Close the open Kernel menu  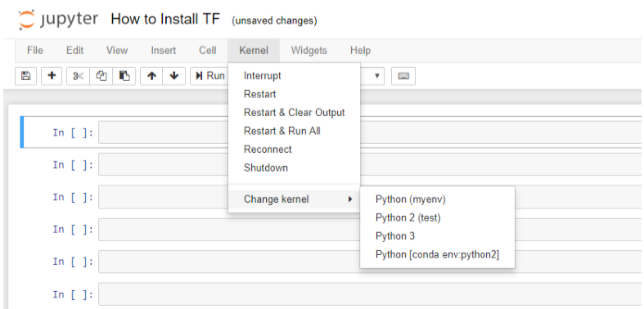point(254,51)
